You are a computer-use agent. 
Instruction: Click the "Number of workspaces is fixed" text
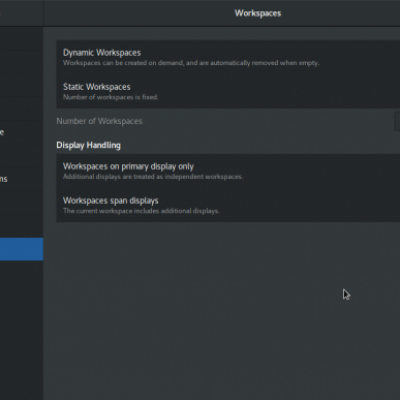[x=111, y=97]
